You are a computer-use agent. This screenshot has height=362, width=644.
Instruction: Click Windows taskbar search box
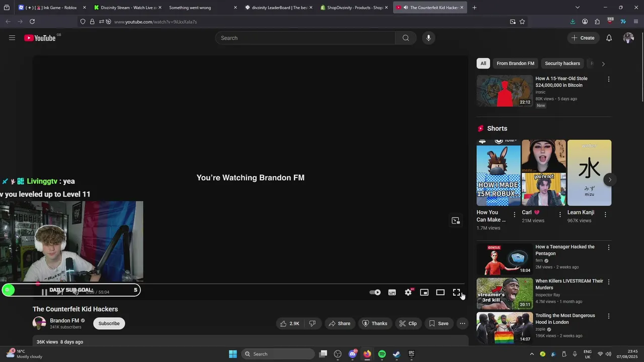click(x=278, y=354)
